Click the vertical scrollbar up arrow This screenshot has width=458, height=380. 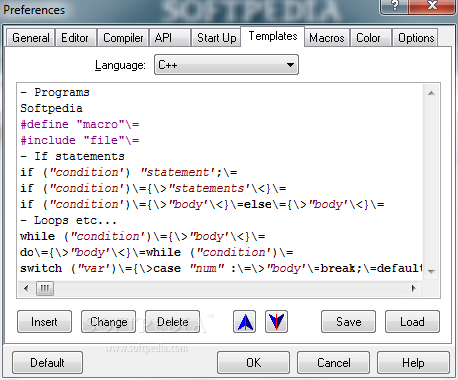(431, 93)
